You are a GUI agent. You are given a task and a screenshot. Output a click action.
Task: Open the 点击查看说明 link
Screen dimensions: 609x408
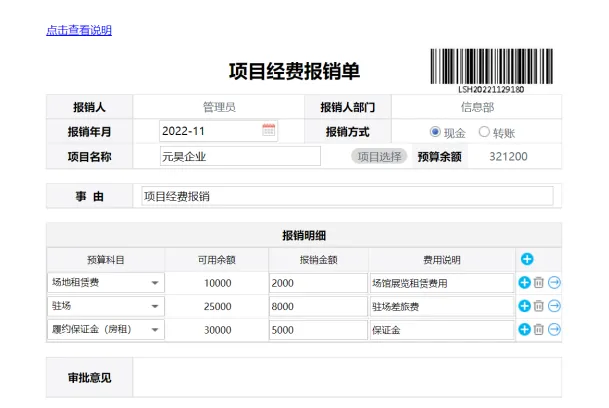(x=79, y=30)
